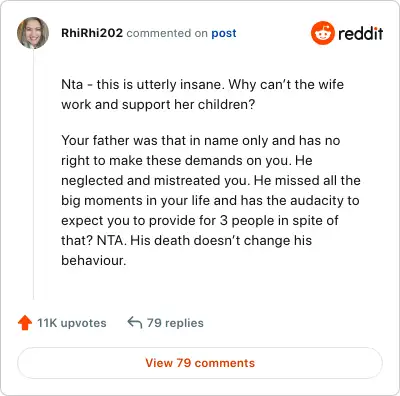The width and height of the screenshot is (400, 396).
Task: Click the line "work and support her children?"
Action: 158,105
